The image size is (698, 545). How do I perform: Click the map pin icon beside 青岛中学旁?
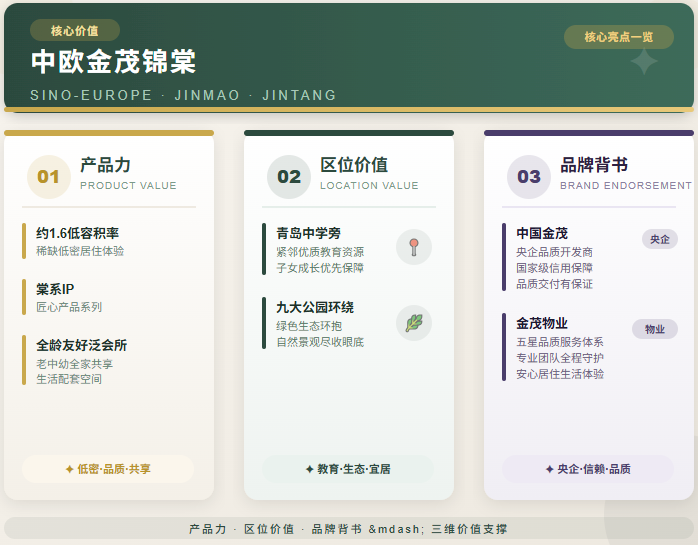coord(414,247)
